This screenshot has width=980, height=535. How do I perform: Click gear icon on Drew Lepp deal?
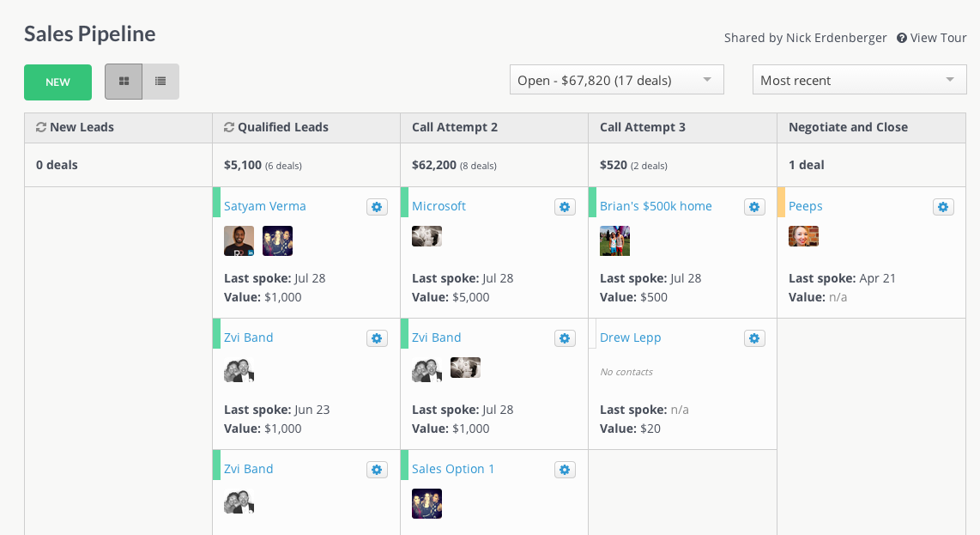point(754,338)
